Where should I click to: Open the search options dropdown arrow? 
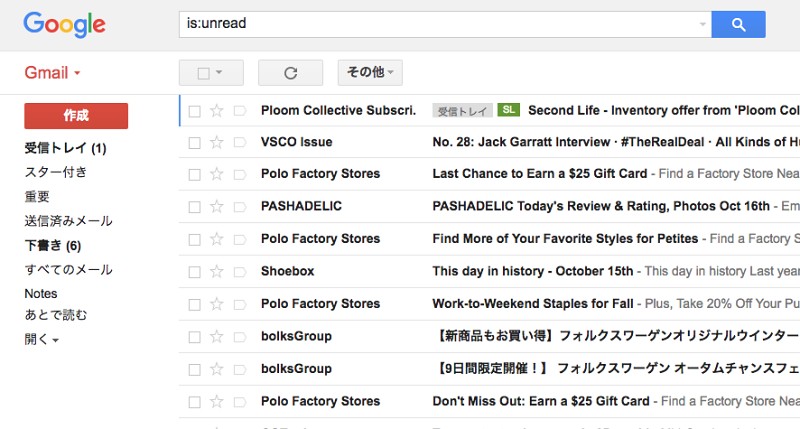pyautogui.click(x=703, y=24)
